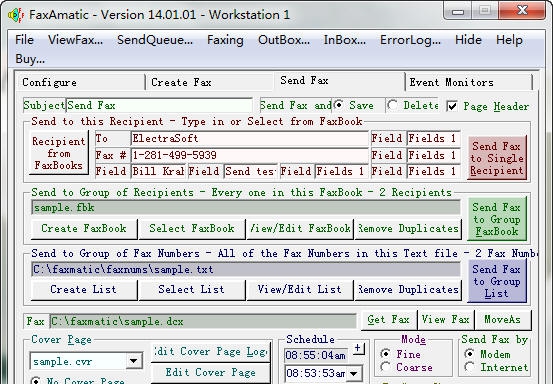This screenshot has width=553, height=384.
Task: Toggle the Page Header checkbox
Action: [452, 106]
